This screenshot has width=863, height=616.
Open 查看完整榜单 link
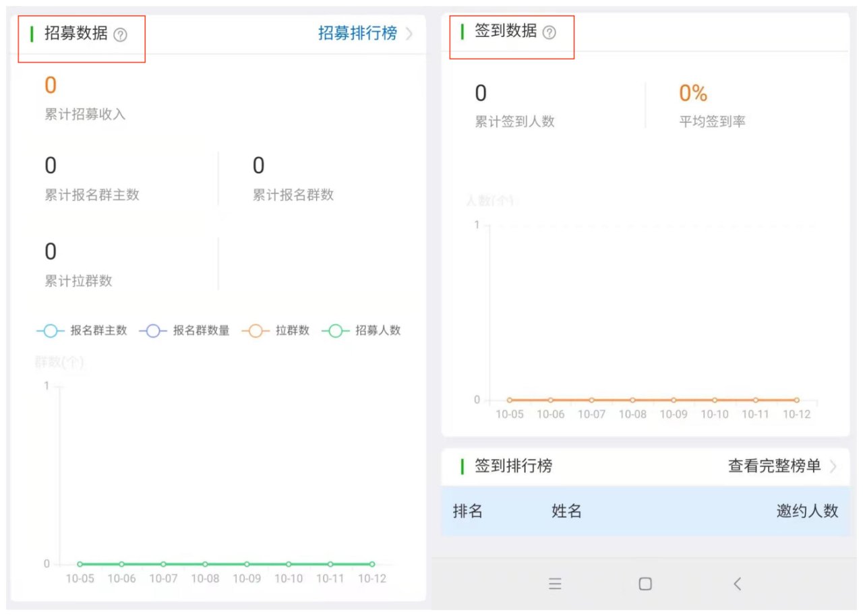pos(775,466)
